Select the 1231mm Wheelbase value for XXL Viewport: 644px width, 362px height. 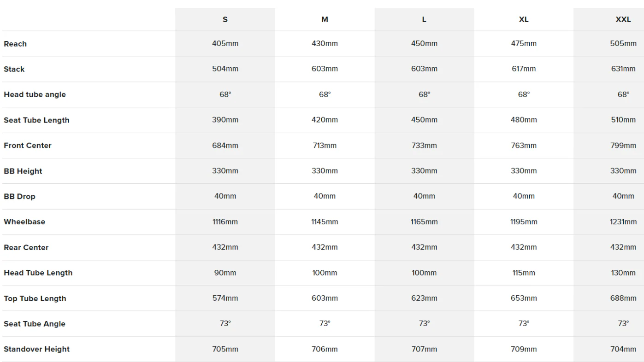coord(623,222)
